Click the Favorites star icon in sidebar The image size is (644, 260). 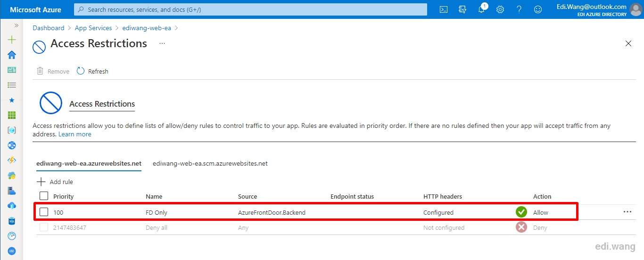click(12, 100)
